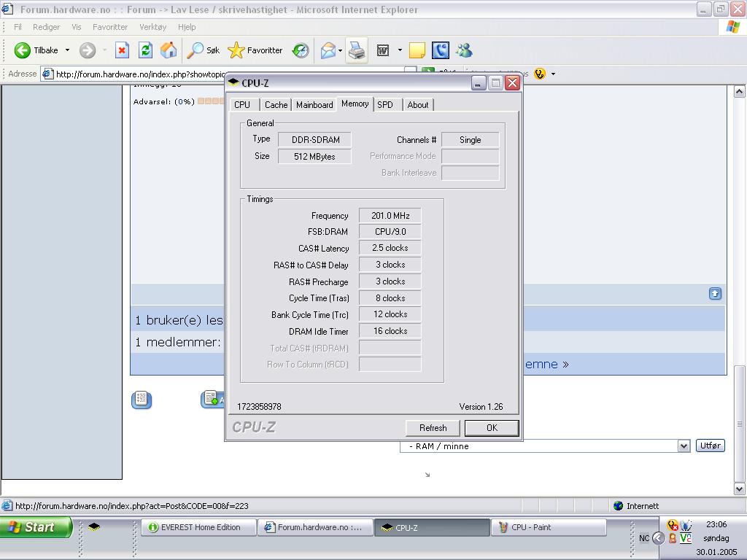This screenshot has width=747, height=560.
Task: Open the Rediger menu
Action: click(x=46, y=27)
